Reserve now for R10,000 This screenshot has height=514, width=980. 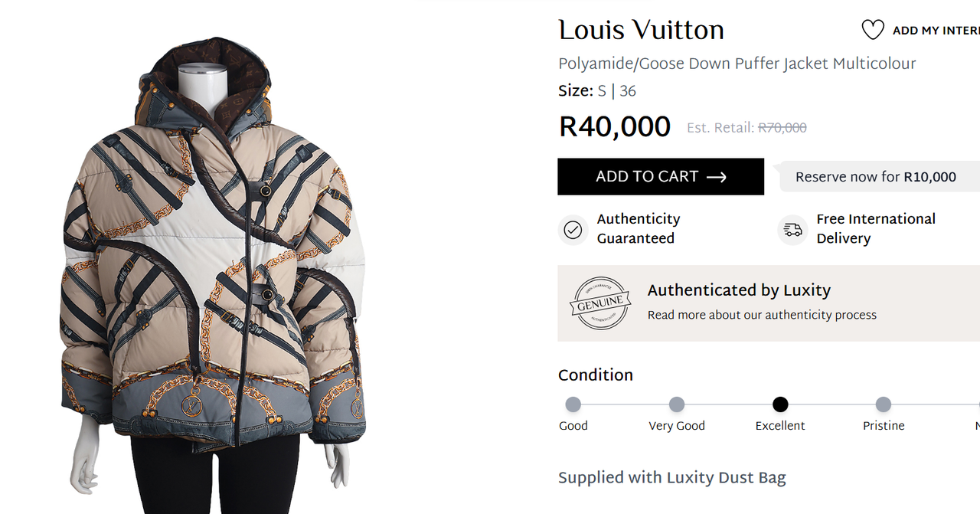click(x=876, y=177)
